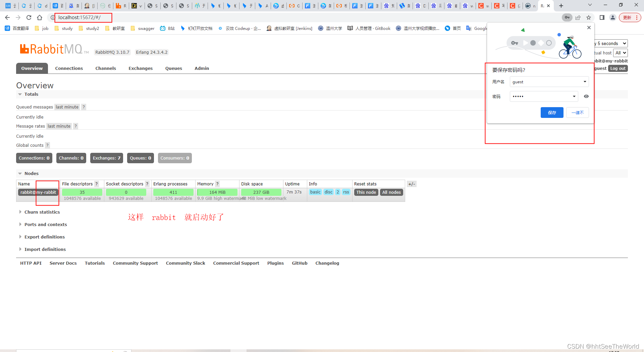This screenshot has height=352, width=644.
Task: Click the rss info tag
Action: coord(346,192)
